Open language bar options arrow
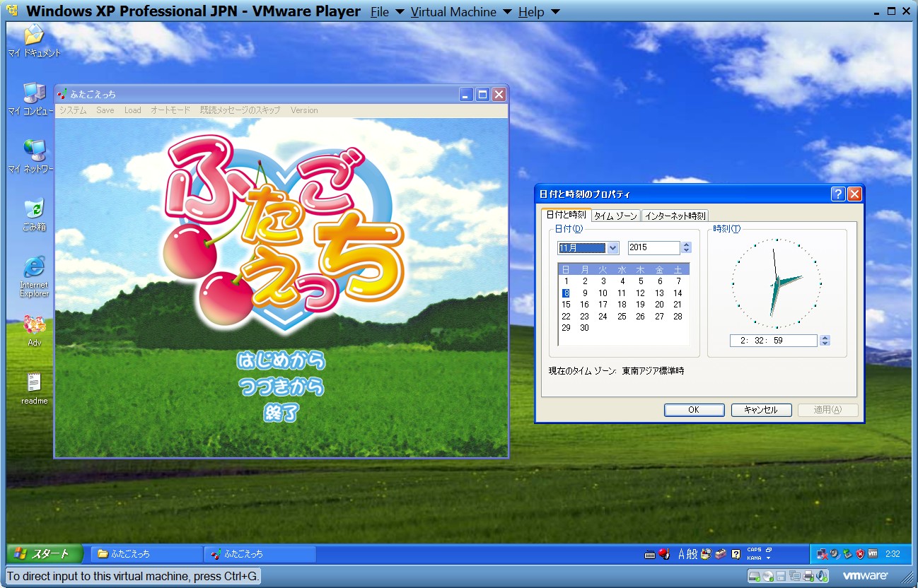This screenshot has height=588, width=918. tap(768, 558)
